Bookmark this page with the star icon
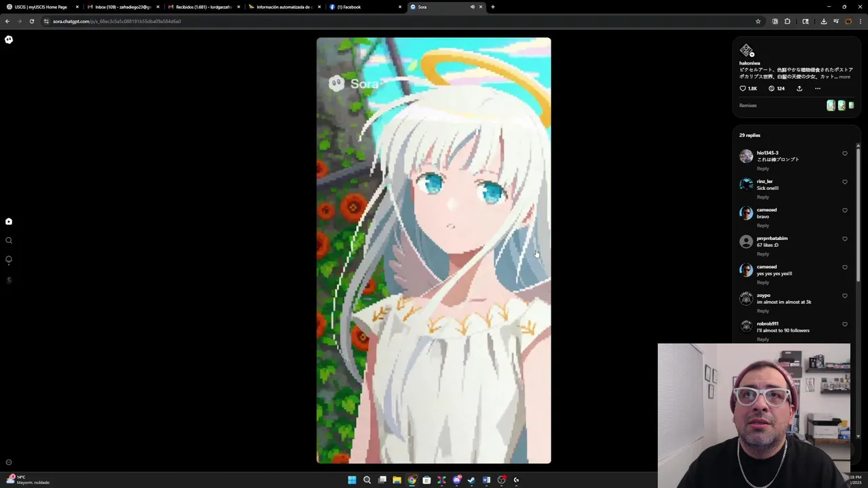 758,21
